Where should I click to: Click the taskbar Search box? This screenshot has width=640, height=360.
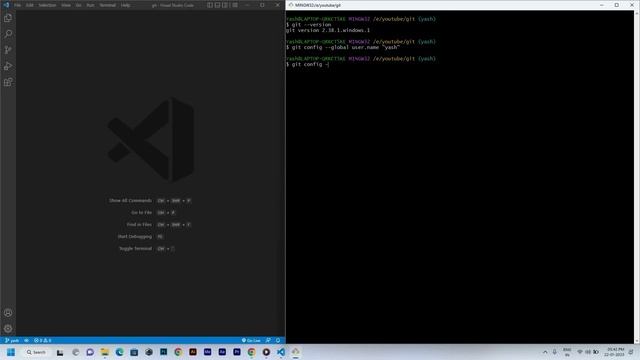tap(36, 352)
